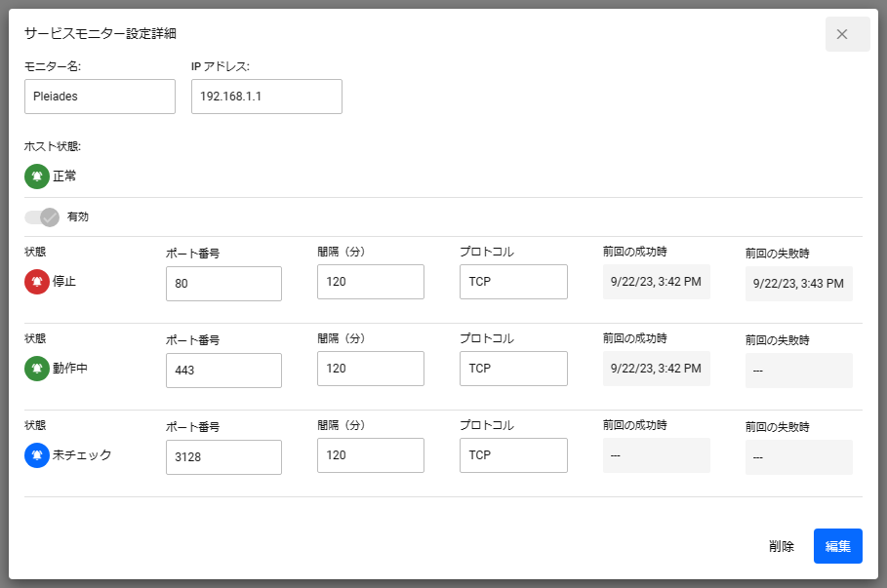Open the プロトコル TCP box for port 80
887x588 pixels.
[513, 282]
